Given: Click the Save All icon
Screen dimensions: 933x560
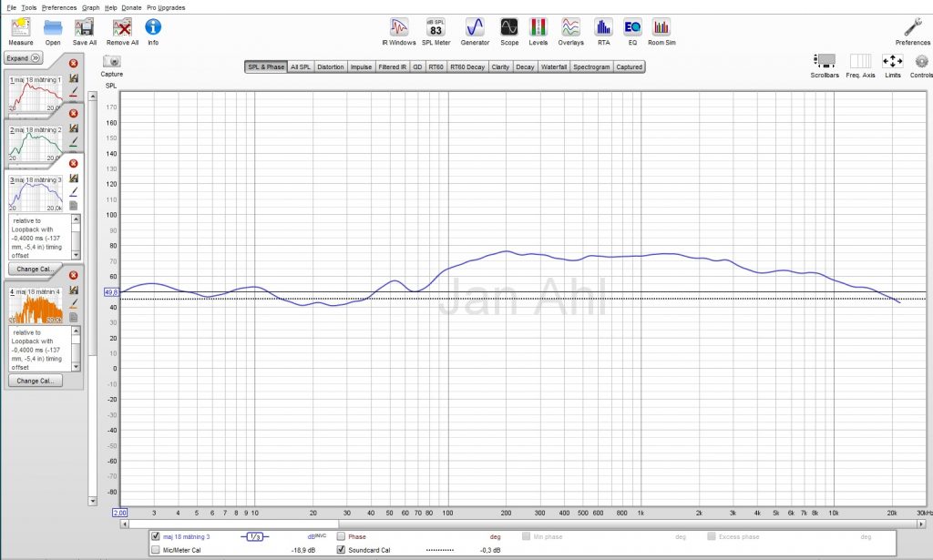Looking at the screenshot, I should (x=85, y=27).
